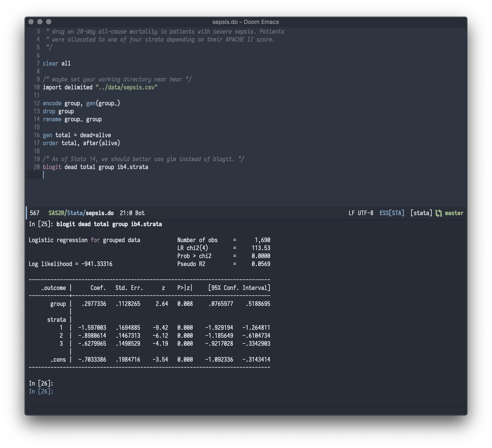
Task: Click the "../data/sepsis.csv" file path string
Action: (126, 87)
